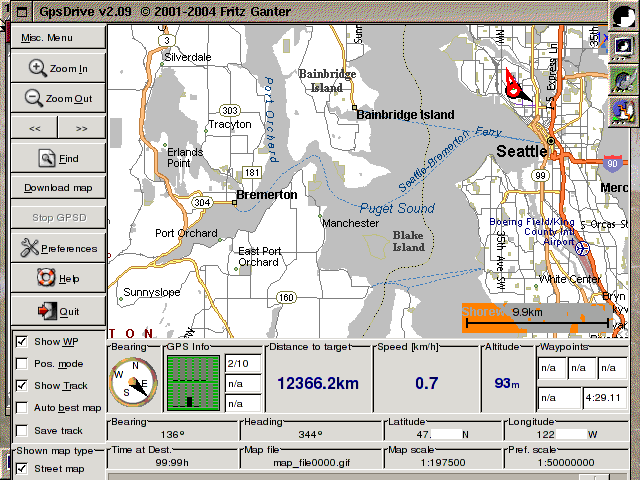Step to next scale with >> button
This screenshot has height=480, width=640.
[x=82, y=129]
